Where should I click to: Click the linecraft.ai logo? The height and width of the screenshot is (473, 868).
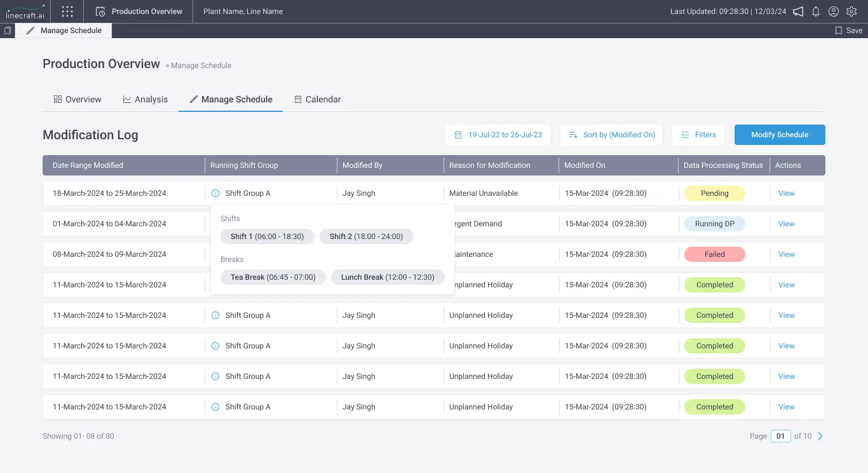[25, 11]
